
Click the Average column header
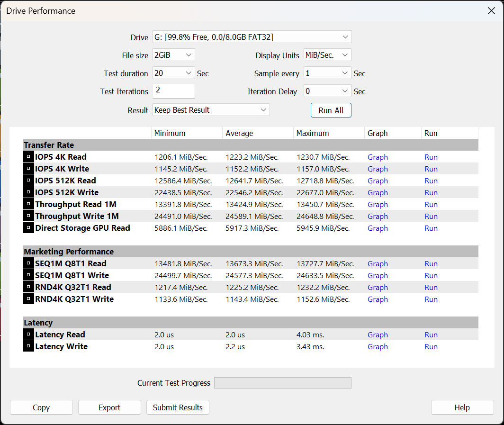(258, 133)
